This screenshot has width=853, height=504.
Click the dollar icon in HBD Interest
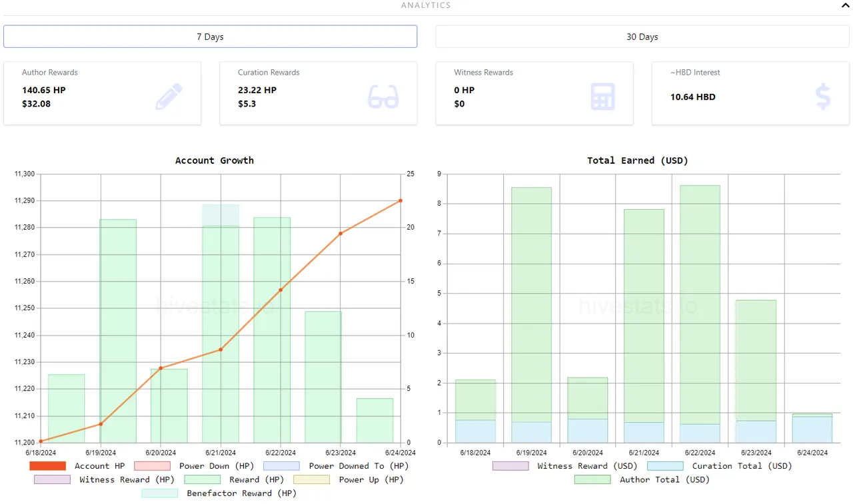pos(823,97)
